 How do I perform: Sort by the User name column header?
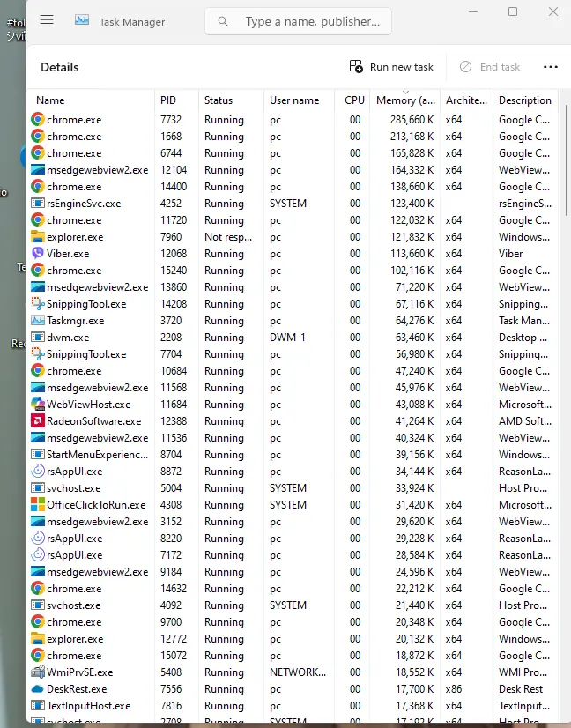click(299, 100)
